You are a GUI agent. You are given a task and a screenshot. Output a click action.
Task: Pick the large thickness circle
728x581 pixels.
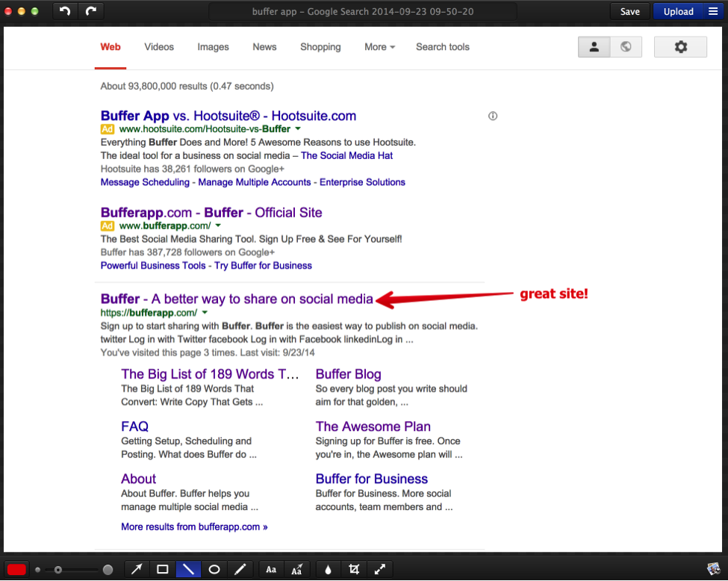coord(108,569)
